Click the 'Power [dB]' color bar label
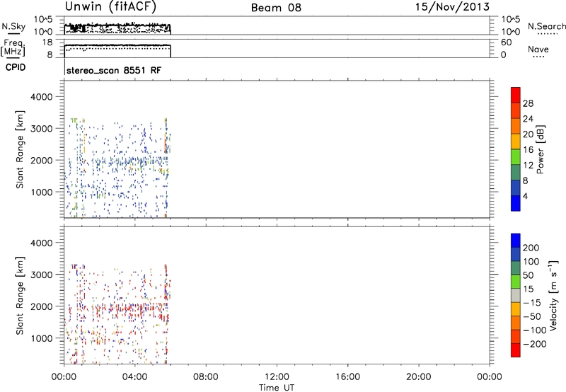Screen dimensions: 566x392 click(540, 149)
